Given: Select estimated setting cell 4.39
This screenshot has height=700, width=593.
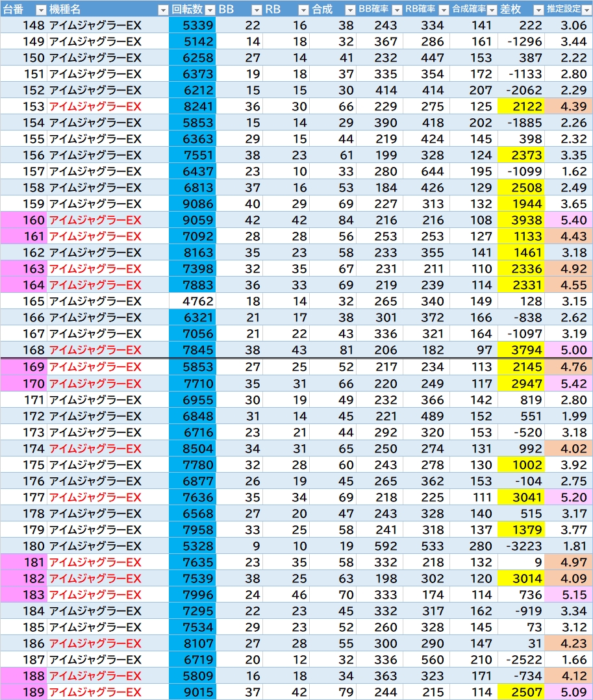Looking at the screenshot, I should point(568,106).
